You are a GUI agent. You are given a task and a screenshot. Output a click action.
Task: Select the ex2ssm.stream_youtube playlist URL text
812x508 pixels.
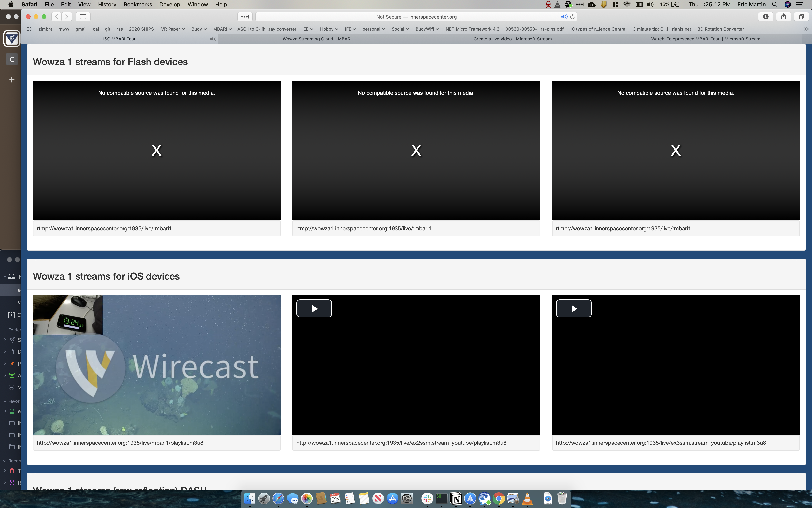[401, 443]
